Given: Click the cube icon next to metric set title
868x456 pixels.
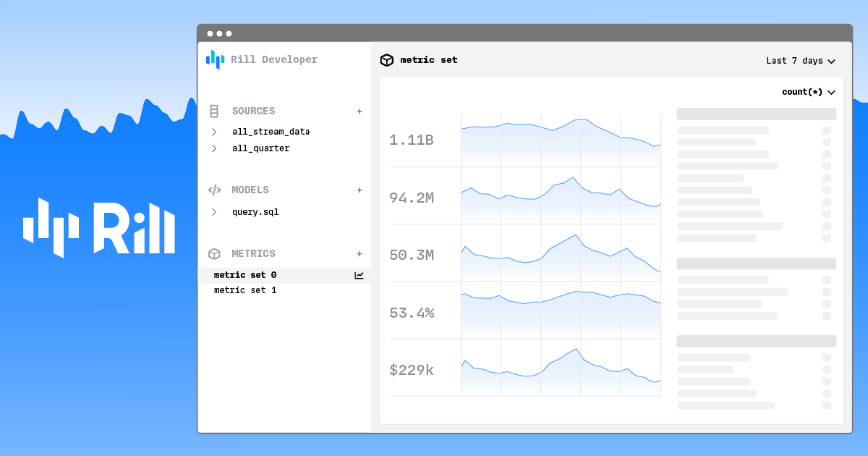Looking at the screenshot, I should (x=387, y=60).
